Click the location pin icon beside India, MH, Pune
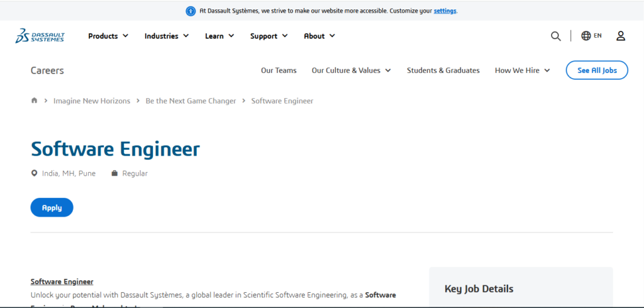The height and width of the screenshot is (308, 644). click(34, 173)
